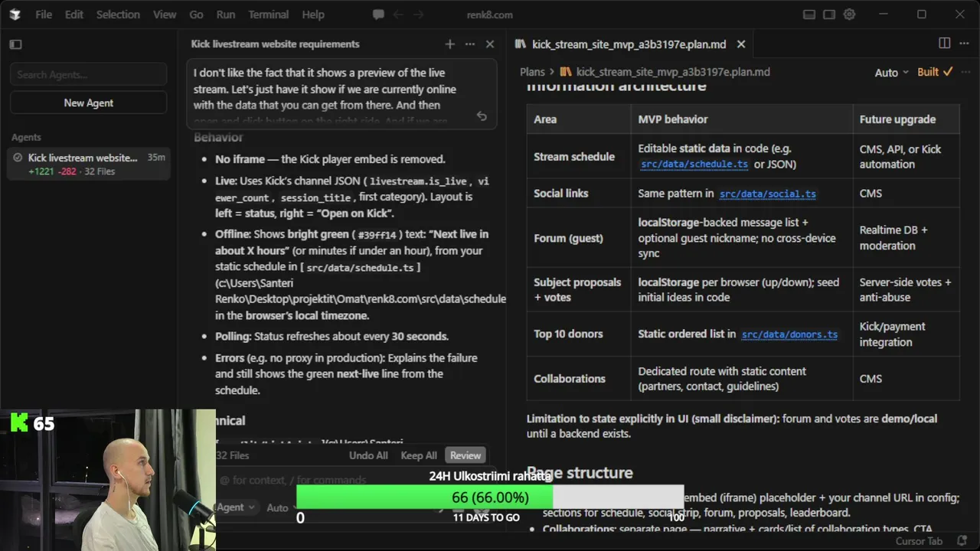This screenshot has width=980, height=551.
Task: Close the Kick livestream chat panel
Action: pyautogui.click(x=490, y=44)
